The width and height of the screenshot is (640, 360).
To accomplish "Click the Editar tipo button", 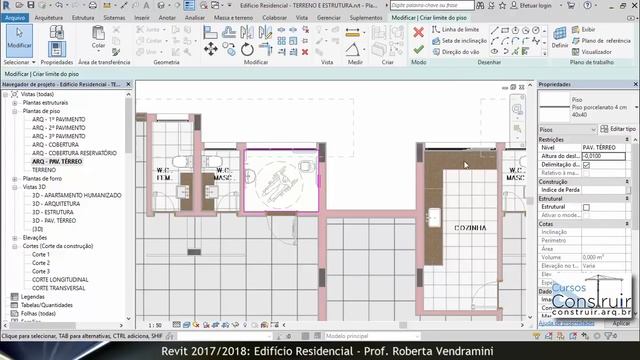I will (618, 129).
